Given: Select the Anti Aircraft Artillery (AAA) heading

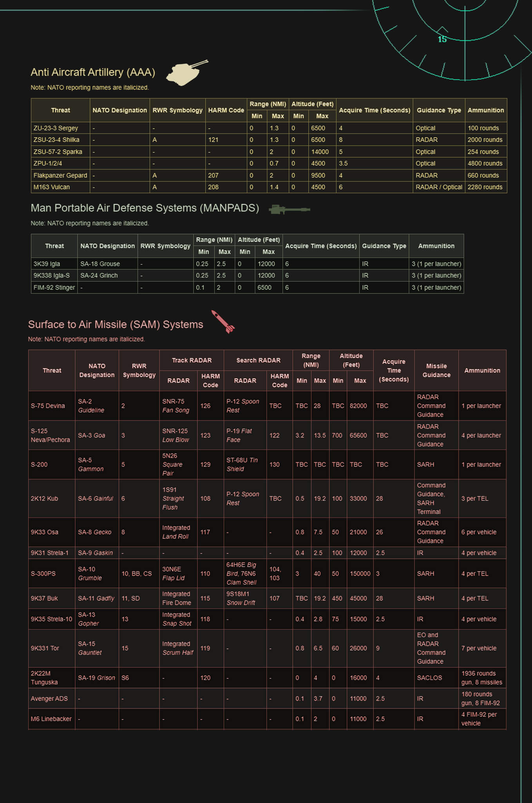Looking at the screenshot, I should pos(93,73).
